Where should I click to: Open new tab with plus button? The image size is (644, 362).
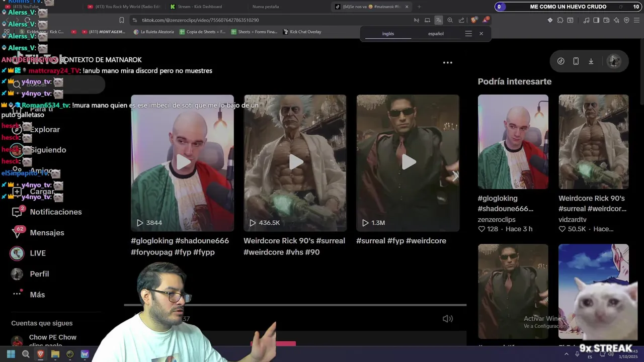[x=419, y=7]
